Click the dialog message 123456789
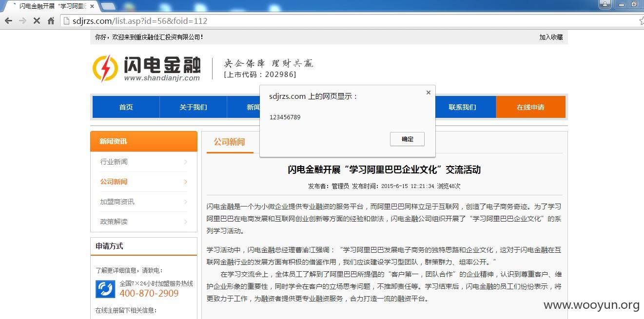This screenshot has width=644, height=319. 285,117
